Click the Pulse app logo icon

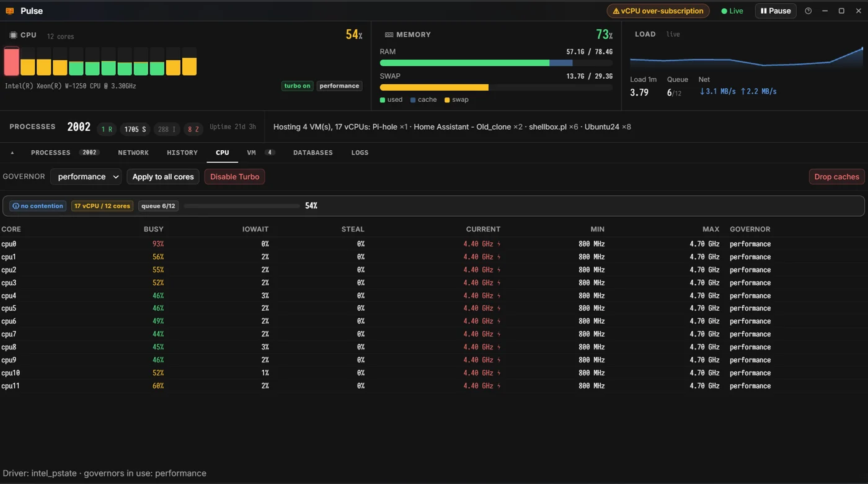tap(10, 11)
